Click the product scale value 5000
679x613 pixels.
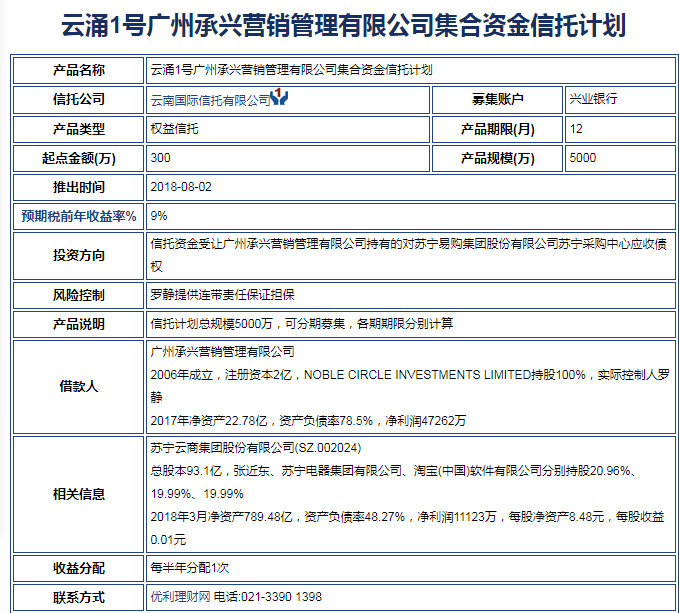(x=582, y=158)
